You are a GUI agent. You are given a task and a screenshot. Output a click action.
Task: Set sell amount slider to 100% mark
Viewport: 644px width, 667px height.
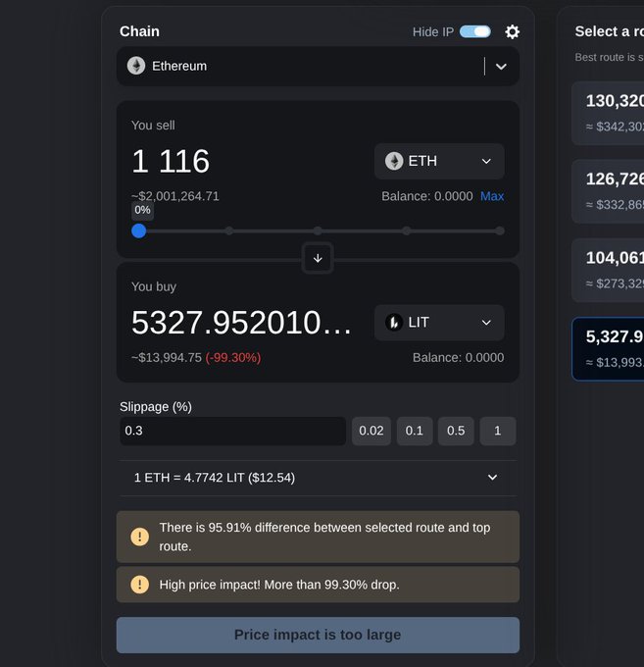tap(500, 231)
